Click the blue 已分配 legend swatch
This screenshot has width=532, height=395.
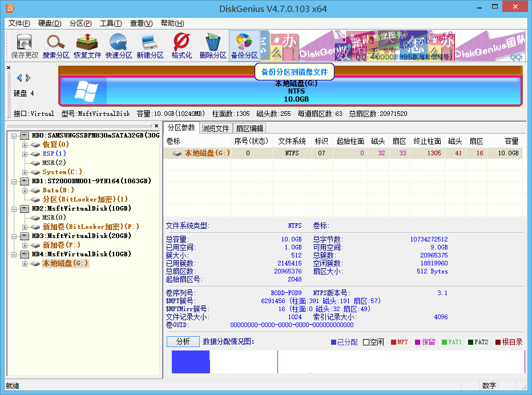click(333, 342)
